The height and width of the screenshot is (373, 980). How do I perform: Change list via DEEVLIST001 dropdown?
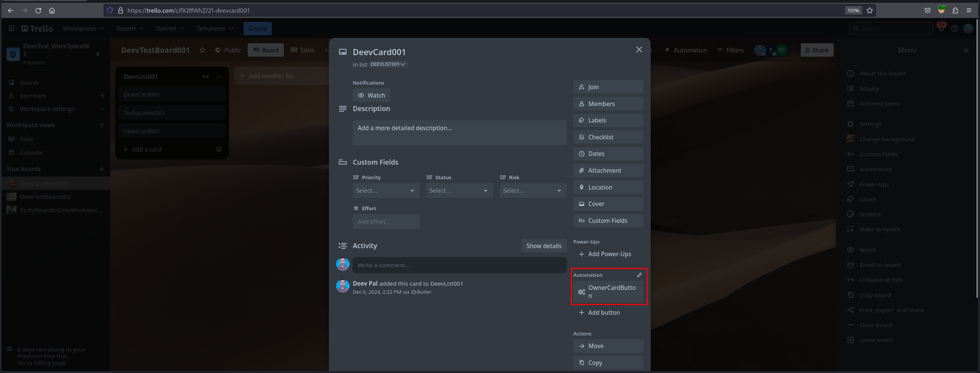(388, 64)
